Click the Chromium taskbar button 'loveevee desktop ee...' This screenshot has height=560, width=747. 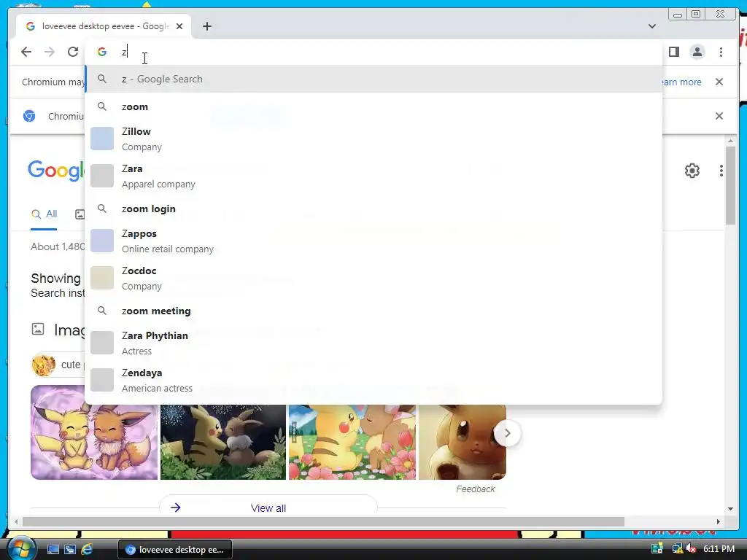pyautogui.click(x=175, y=550)
